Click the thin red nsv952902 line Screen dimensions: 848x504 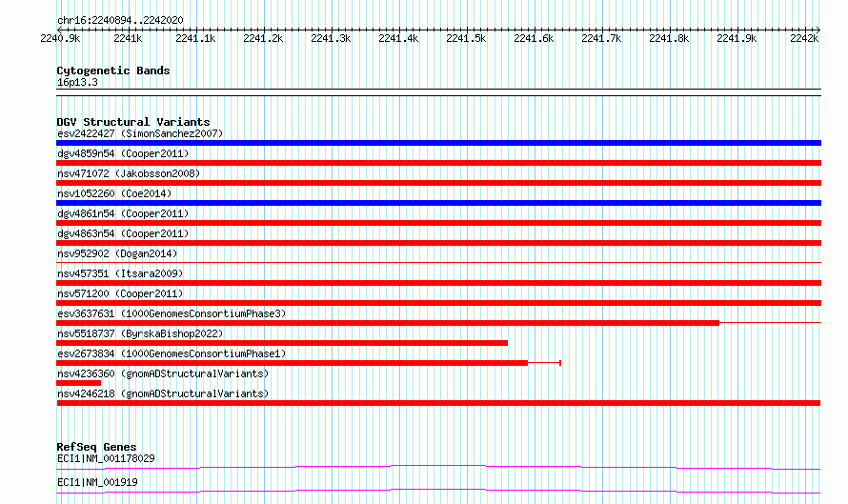tap(438, 263)
